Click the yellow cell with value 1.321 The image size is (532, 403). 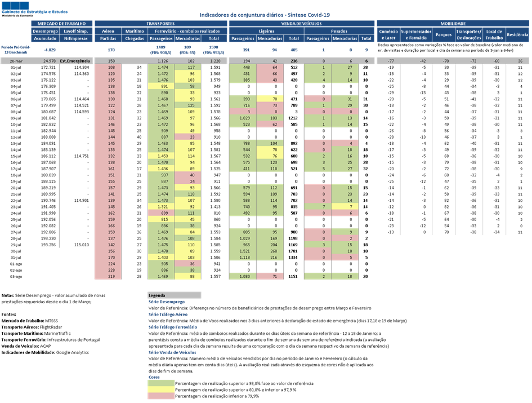[161, 207]
